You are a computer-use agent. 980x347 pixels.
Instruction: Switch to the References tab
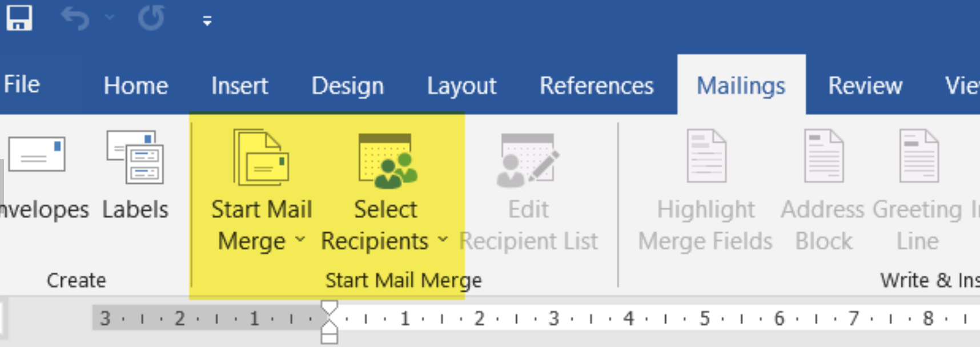pyautogui.click(x=596, y=86)
